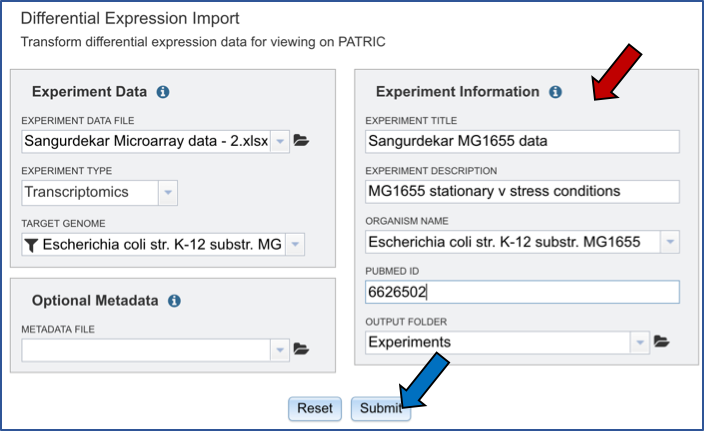Open folder browser for metadata file
The width and height of the screenshot is (704, 431).
(302, 349)
